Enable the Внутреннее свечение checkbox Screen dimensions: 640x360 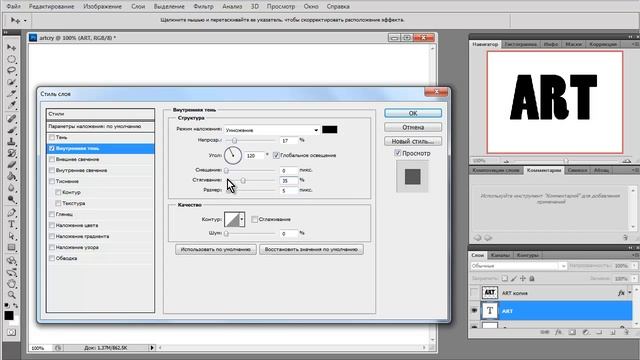coord(52,170)
